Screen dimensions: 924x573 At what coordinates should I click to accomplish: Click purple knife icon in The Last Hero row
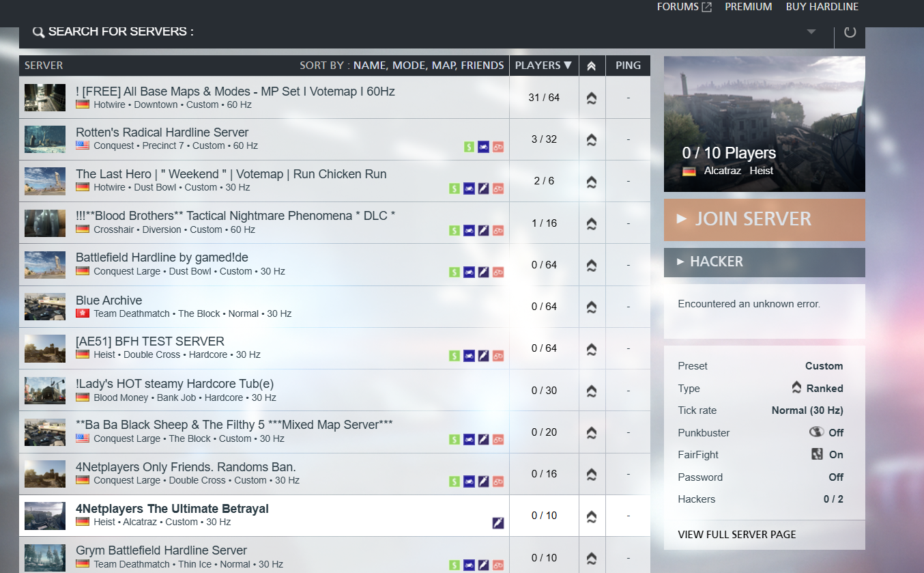484,188
